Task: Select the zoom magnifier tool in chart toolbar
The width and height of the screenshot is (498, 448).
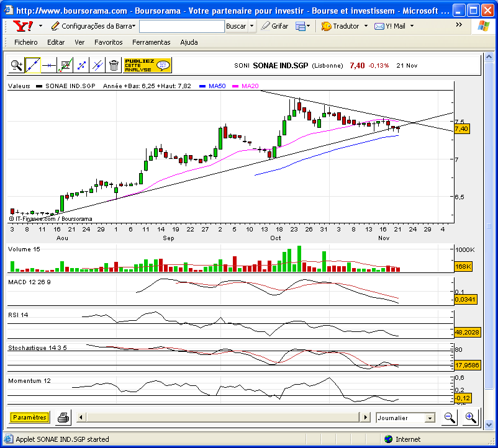Action: tap(16, 65)
